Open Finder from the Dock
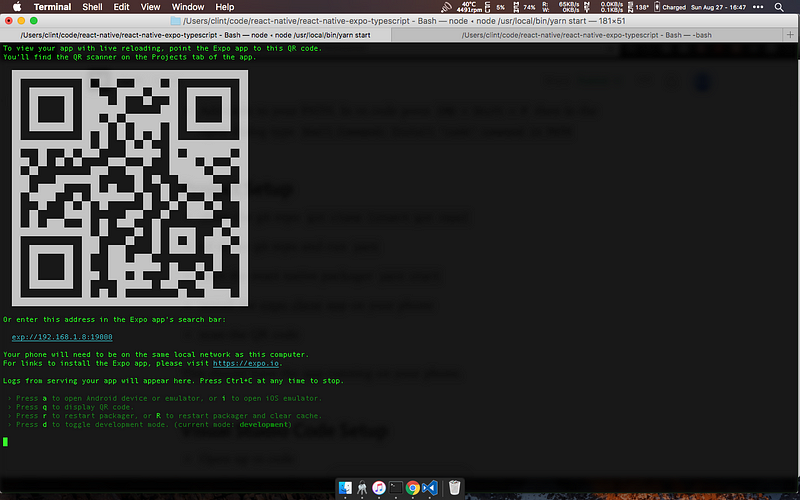 pos(345,488)
